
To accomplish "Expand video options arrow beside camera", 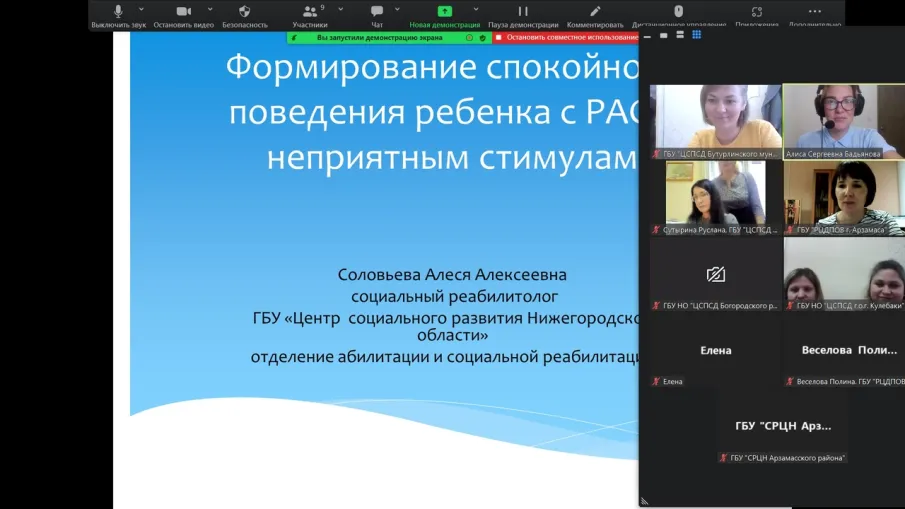I will coord(210,10).
